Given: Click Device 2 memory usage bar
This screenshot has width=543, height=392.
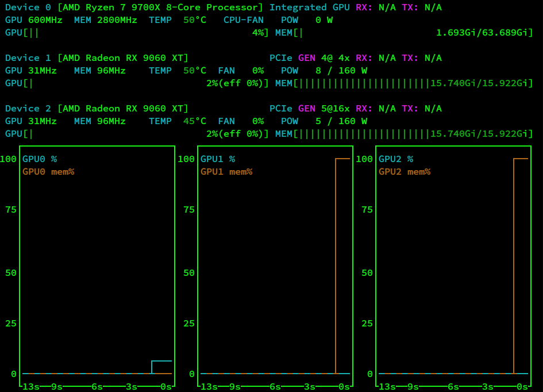Looking at the screenshot, I should click(x=404, y=134).
